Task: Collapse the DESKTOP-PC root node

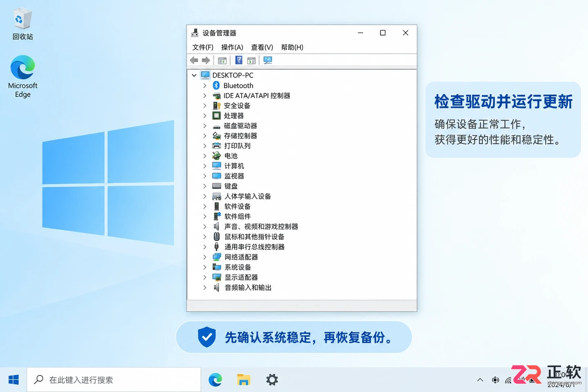Action: click(194, 76)
